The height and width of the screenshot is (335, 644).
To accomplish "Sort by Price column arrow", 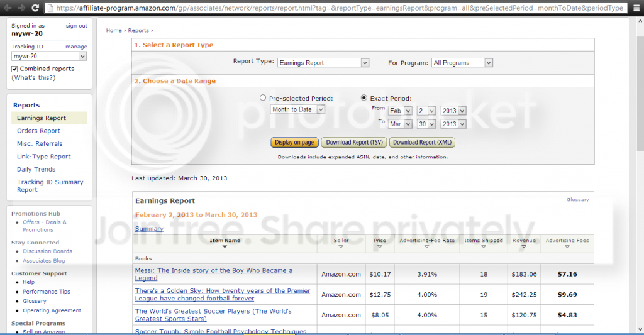I will [x=379, y=247].
